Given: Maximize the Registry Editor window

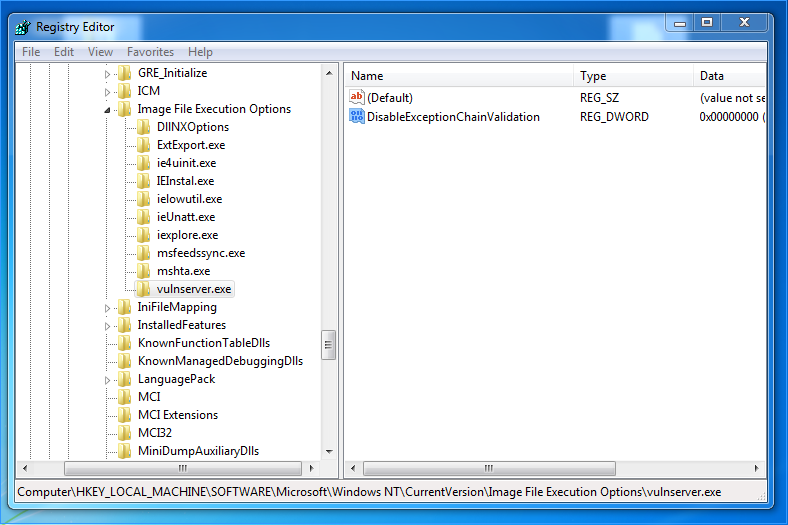Looking at the screenshot, I should click(707, 23).
